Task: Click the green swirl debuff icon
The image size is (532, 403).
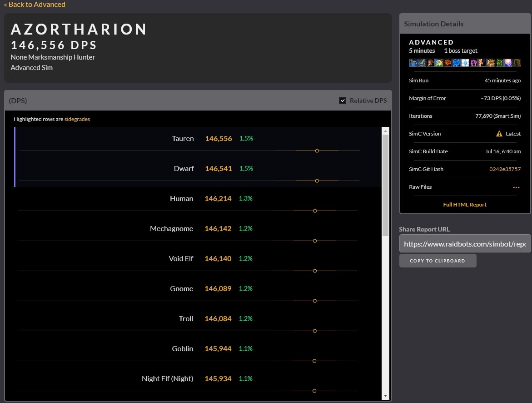Action: pyautogui.click(x=500, y=63)
